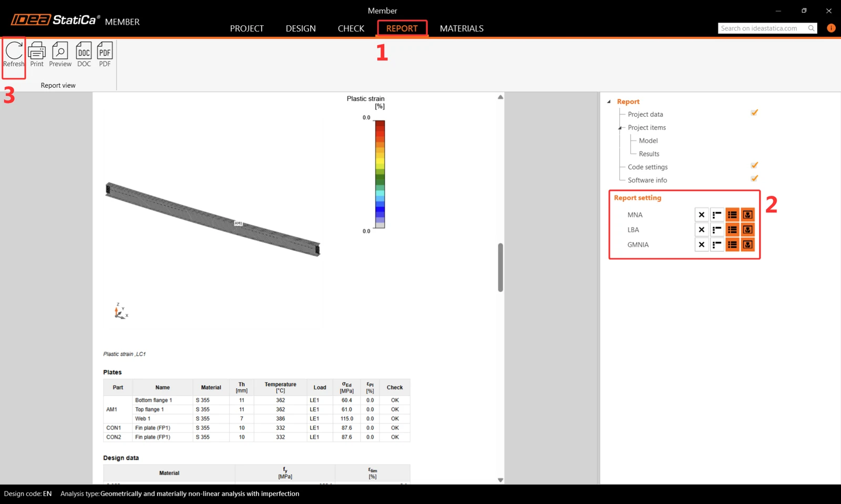Select the detailed list icon for LBA
This screenshot has width=841, height=504.
coord(732,230)
